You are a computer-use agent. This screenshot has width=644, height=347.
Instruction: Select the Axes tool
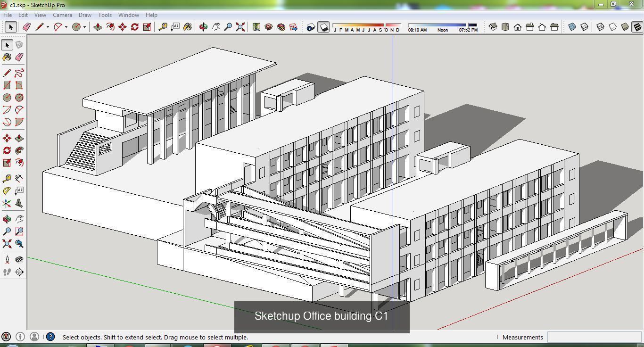[7, 203]
